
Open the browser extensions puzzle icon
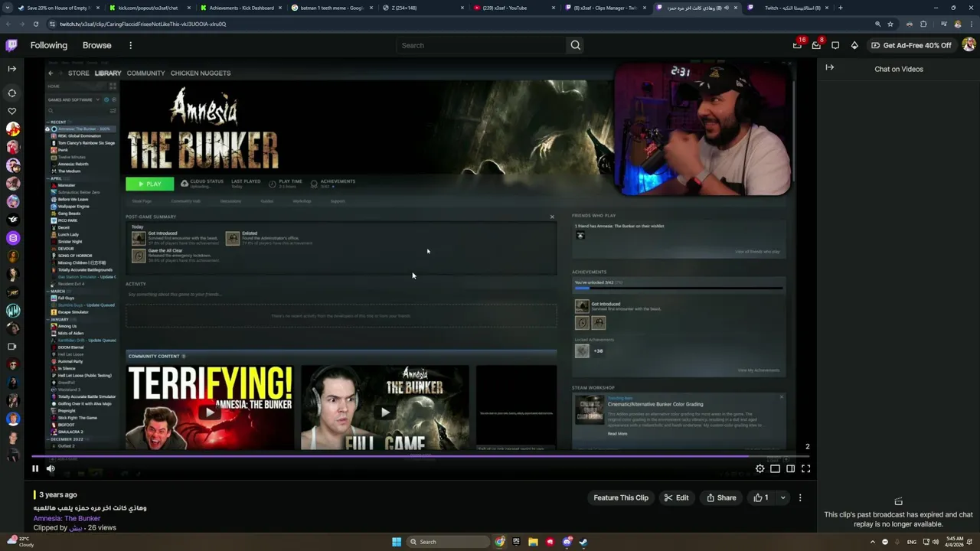click(923, 24)
